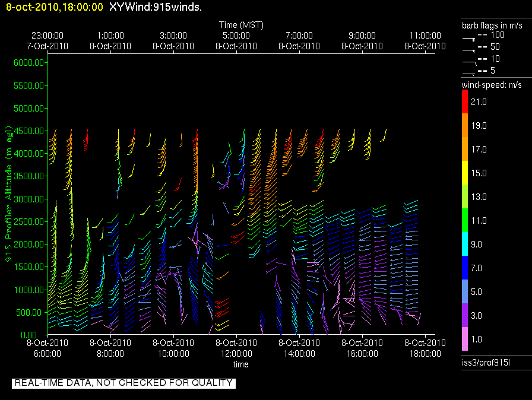
Task: Click the red barbs cluster near 12:00 low altitude
Action: coord(222,307)
